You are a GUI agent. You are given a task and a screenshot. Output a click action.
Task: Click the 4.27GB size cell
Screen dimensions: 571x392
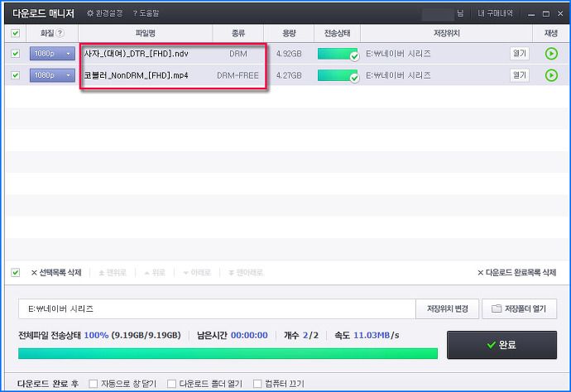(x=289, y=75)
